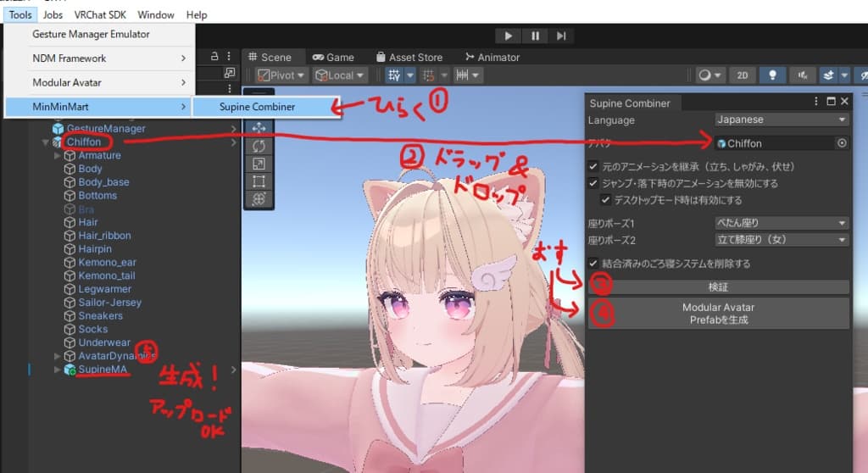Click Modular Avatar Prefabを生成 button
This screenshot has height=473, width=868.
[719, 314]
